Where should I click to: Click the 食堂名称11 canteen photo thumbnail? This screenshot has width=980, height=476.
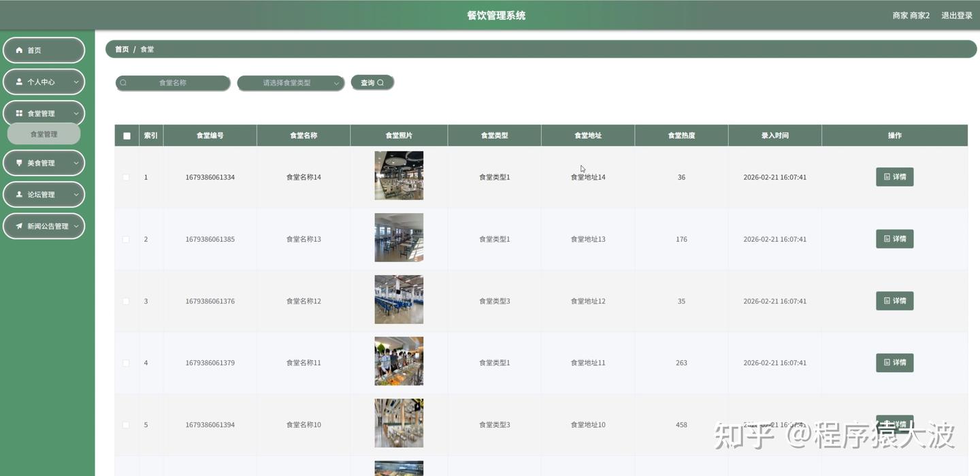(399, 362)
